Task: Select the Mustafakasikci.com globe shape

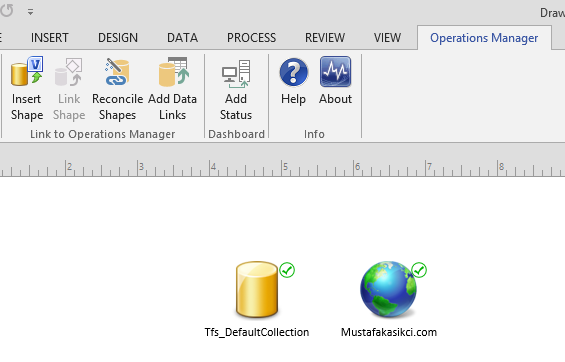Action: point(388,289)
